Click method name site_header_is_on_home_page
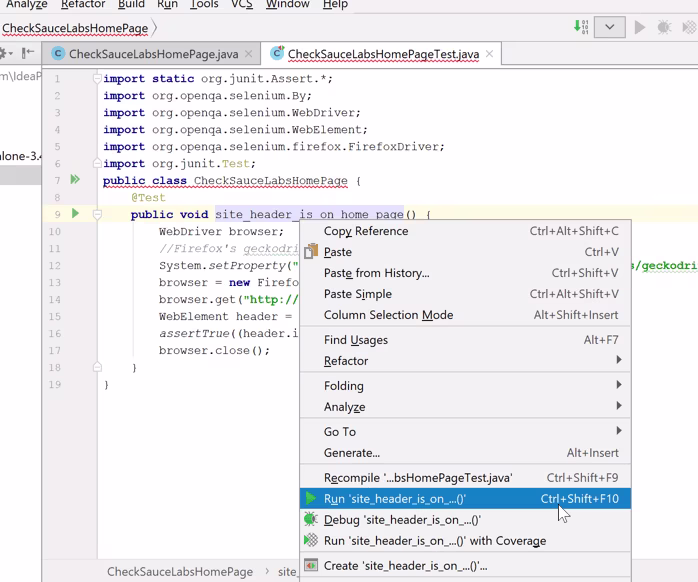 pos(309,215)
